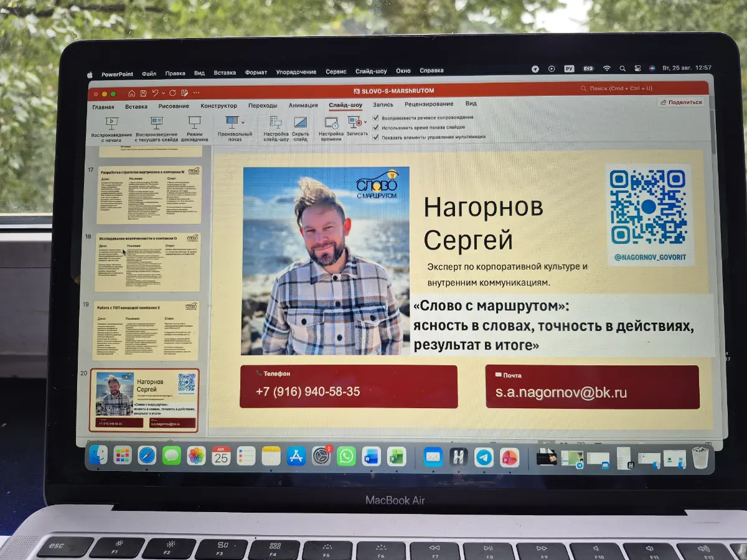Switch to the Конструктор ribbon tab
Screen dimensions: 747x560
coord(219,106)
